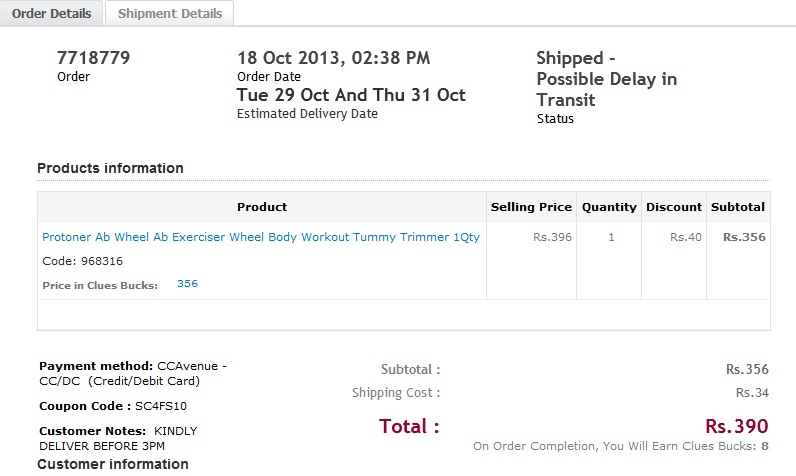The image size is (796, 476).
Task: Click the Rs.390 total amount
Action: [736, 426]
